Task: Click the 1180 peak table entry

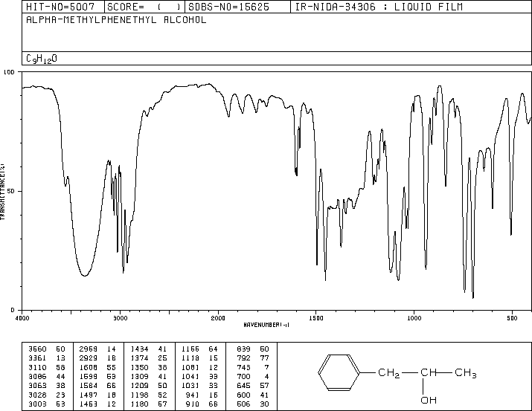Action: [x=139, y=404]
